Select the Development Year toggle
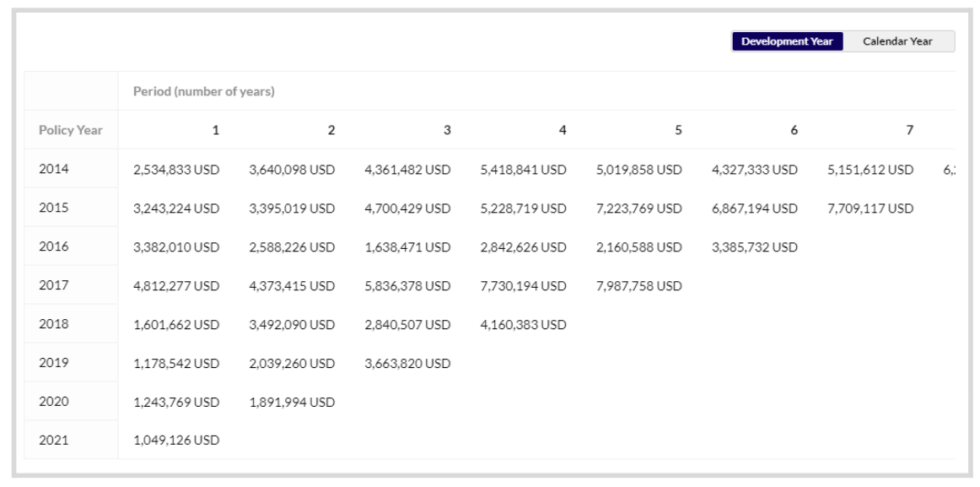 [x=787, y=41]
